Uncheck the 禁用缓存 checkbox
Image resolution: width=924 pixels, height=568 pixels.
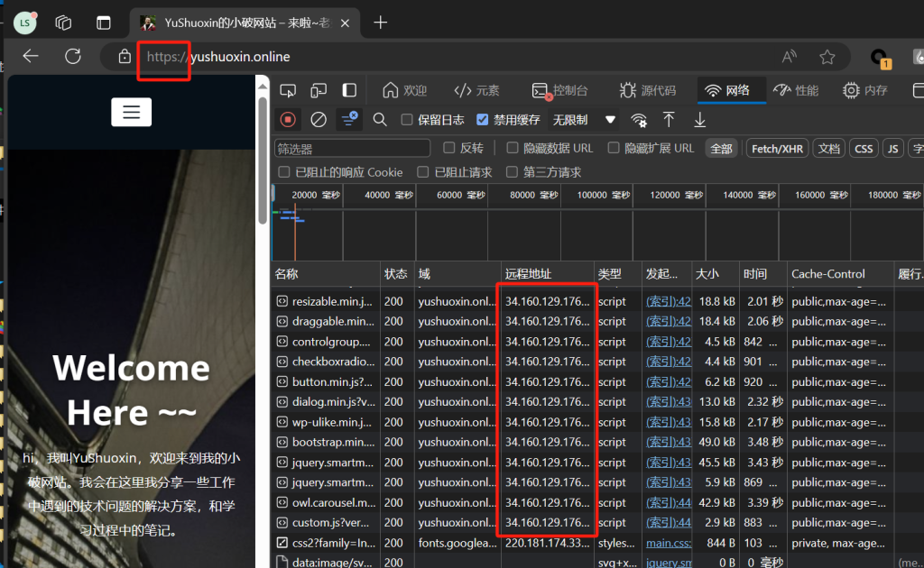click(x=483, y=119)
